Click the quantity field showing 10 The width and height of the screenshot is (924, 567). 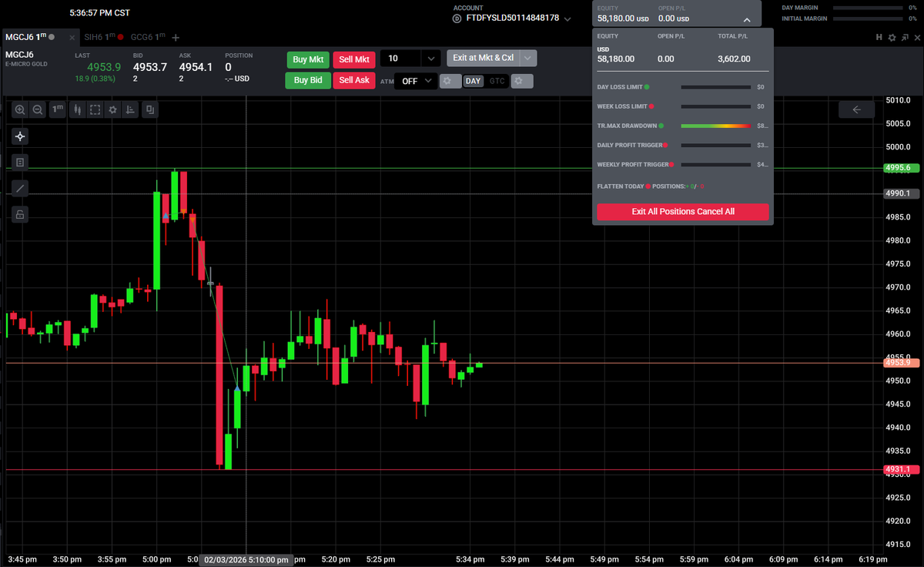pyautogui.click(x=402, y=59)
